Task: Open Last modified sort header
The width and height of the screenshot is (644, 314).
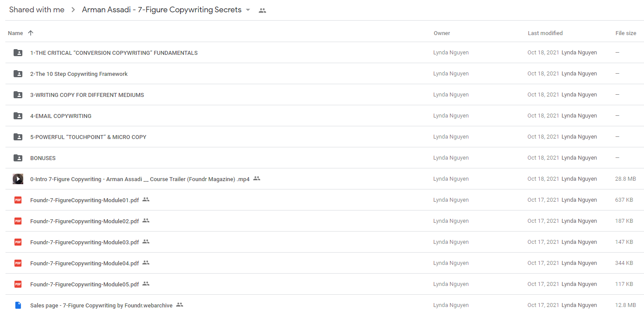Action: pyautogui.click(x=545, y=33)
